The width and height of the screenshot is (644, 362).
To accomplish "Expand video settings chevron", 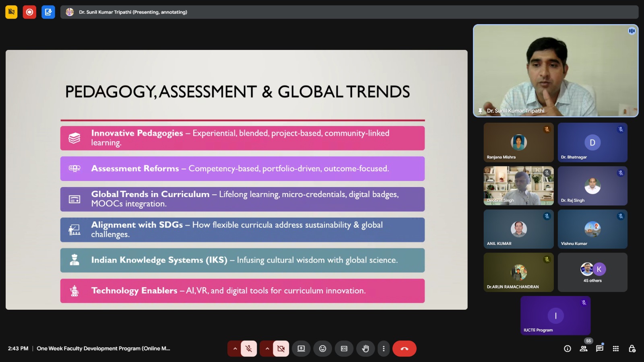I will pyautogui.click(x=267, y=349).
